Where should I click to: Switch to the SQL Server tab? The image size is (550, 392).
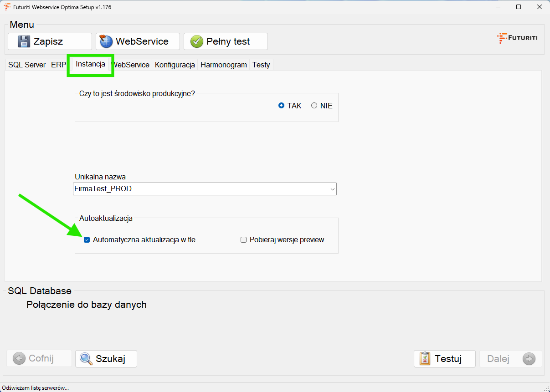coord(27,65)
